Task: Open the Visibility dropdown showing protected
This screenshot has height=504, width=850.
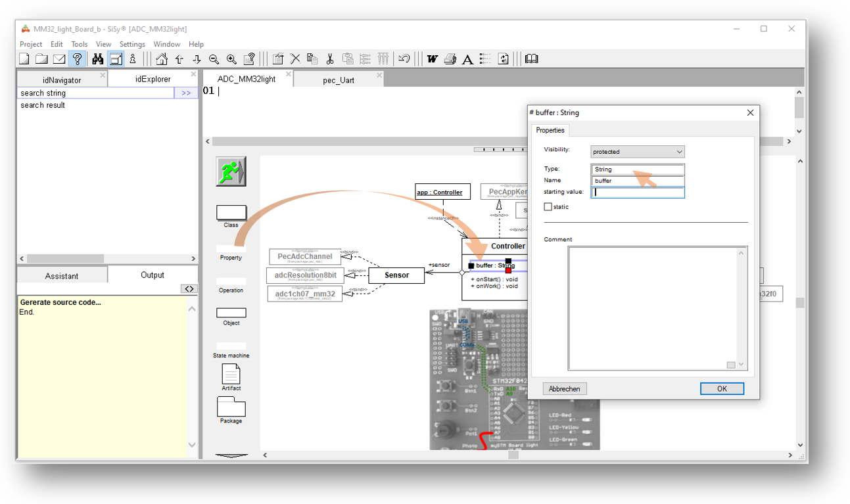Action: click(x=637, y=152)
